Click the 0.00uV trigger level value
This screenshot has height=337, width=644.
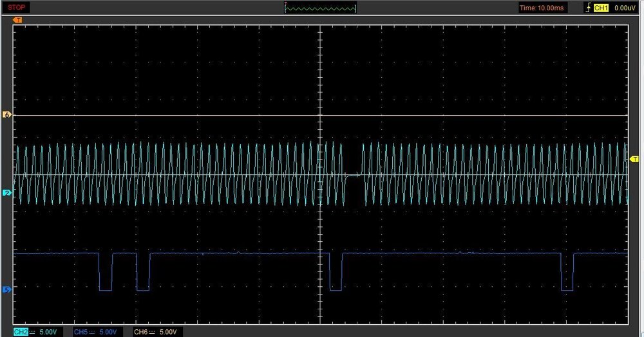[x=625, y=8]
